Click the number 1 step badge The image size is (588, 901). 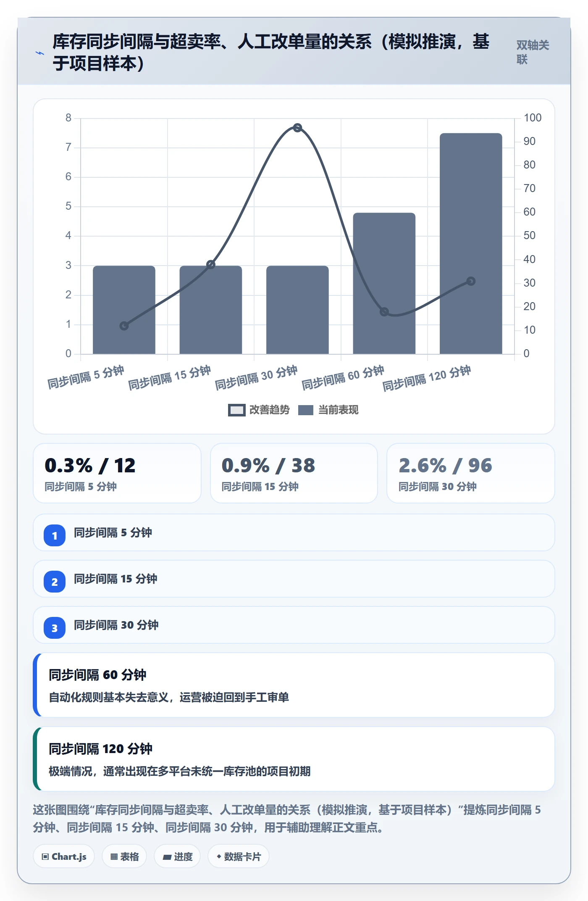[x=55, y=535]
